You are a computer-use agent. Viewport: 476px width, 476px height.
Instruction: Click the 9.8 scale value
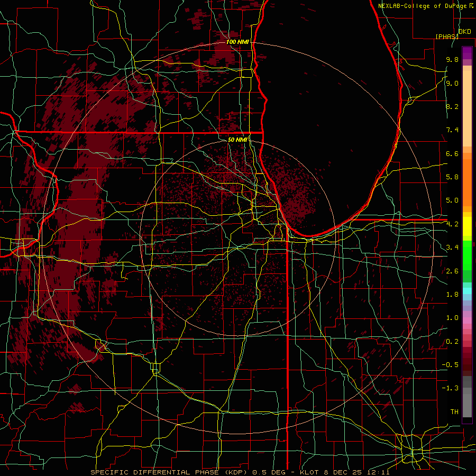point(452,59)
